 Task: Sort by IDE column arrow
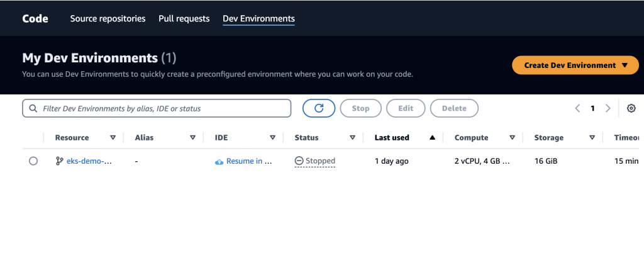pyautogui.click(x=272, y=138)
